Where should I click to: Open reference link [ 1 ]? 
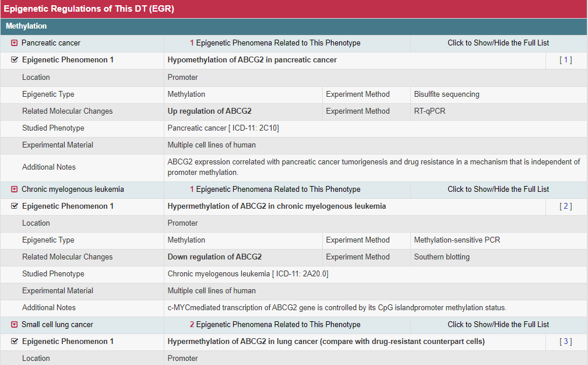tap(565, 60)
